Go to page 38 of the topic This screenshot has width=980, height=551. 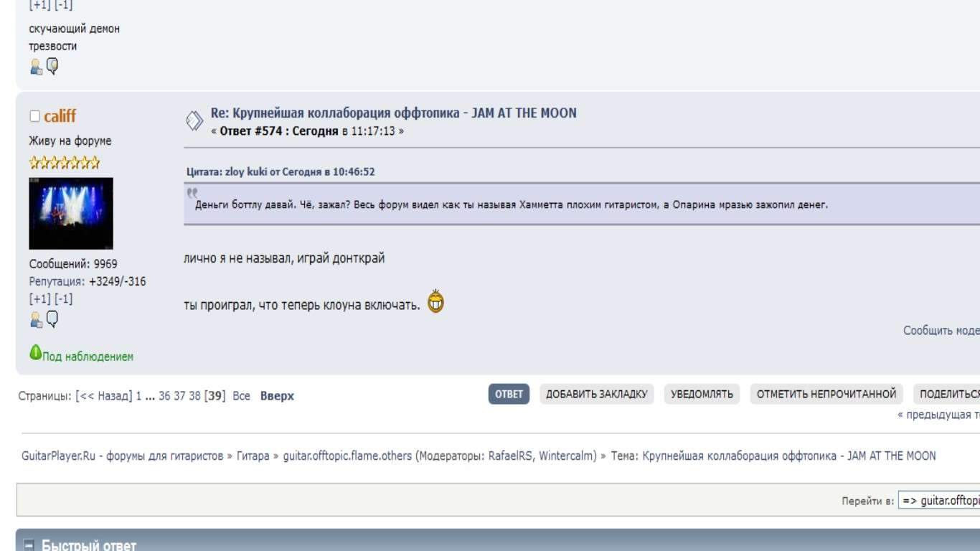(x=194, y=396)
